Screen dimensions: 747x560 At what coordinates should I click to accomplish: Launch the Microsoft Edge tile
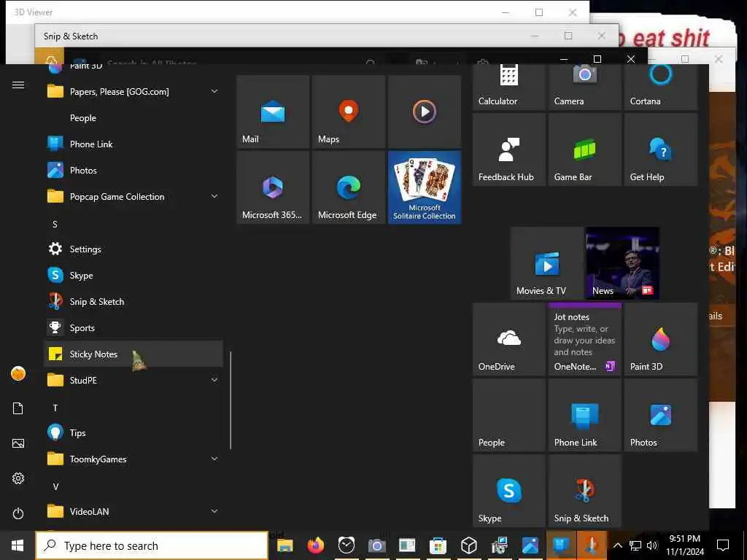(348, 187)
